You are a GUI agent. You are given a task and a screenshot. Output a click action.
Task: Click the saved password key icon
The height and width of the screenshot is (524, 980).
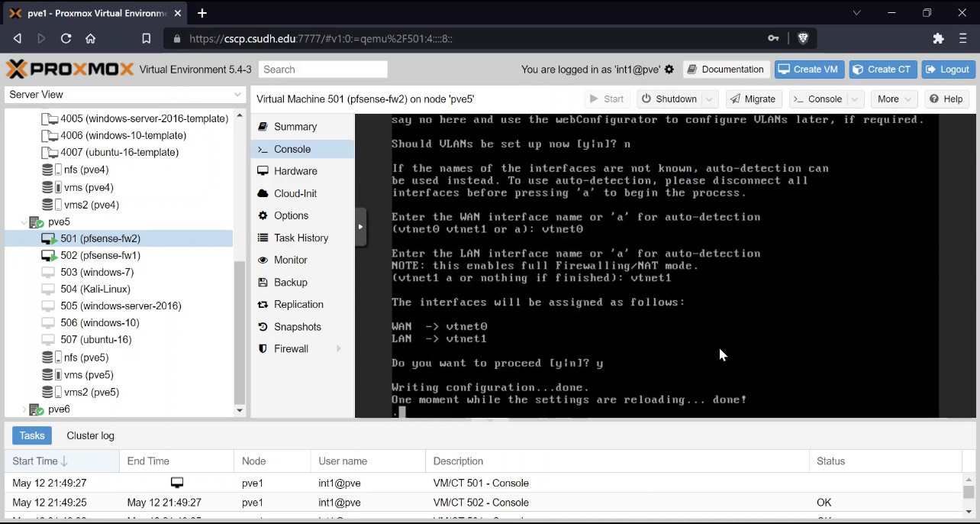[x=773, y=38]
